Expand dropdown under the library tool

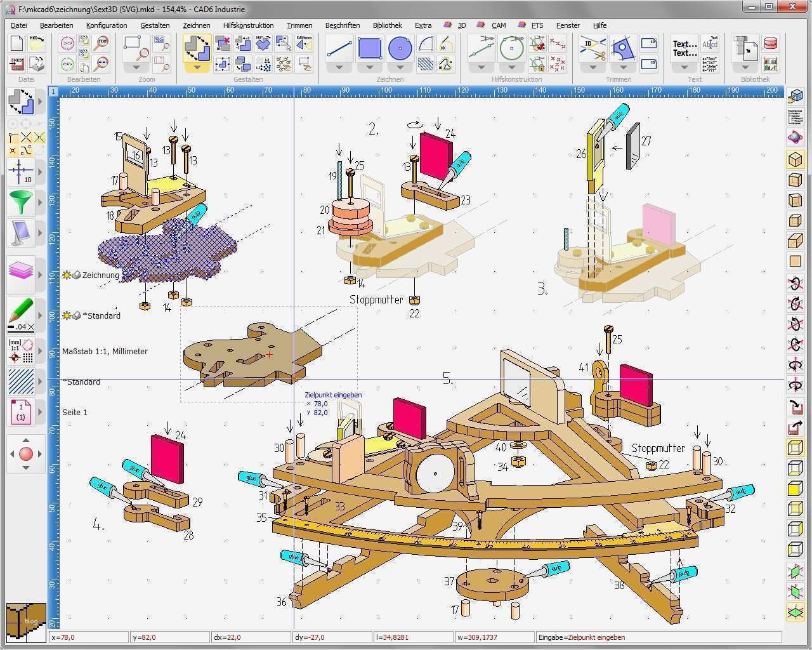[745, 67]
